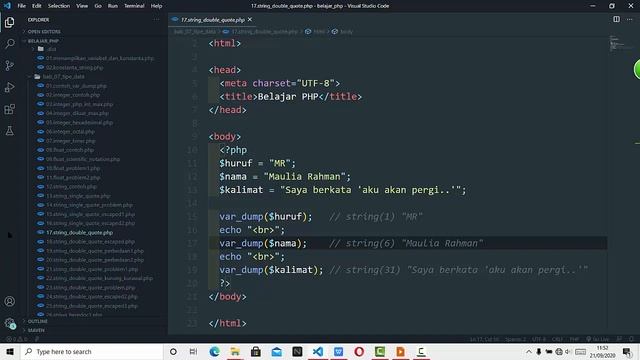Open the notification center icon
The height and width of the screenshot is (360, 640).
(627, 352)
